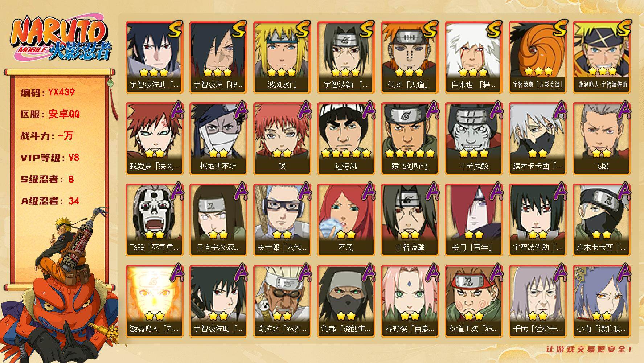Open the 桃地再不斩 ninja card

tap(218, 138)
